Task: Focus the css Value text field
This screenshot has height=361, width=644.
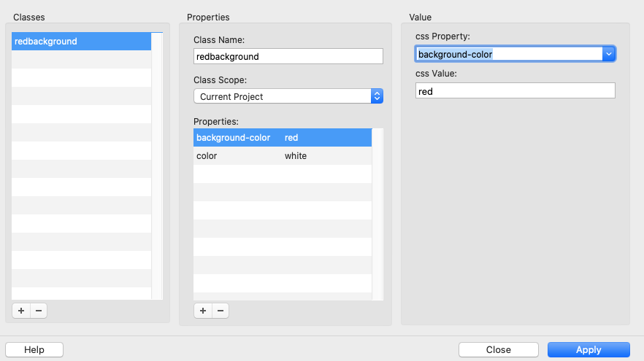Action: coord(515,90)
